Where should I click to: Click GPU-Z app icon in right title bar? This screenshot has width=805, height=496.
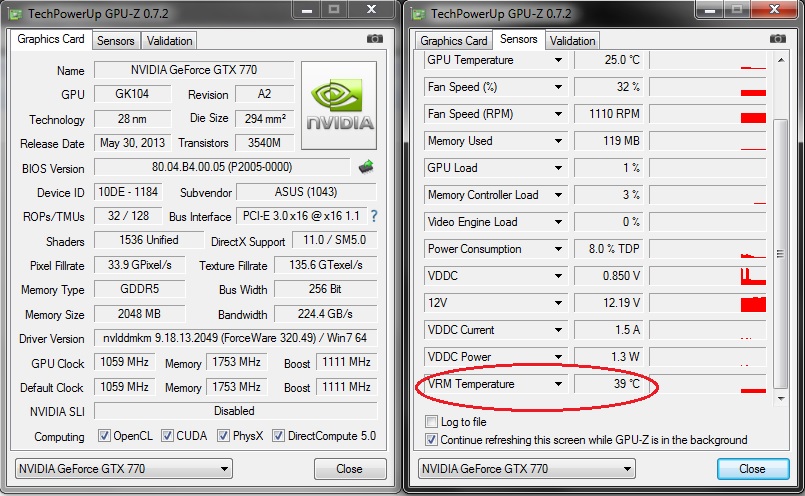click(418, 14)
